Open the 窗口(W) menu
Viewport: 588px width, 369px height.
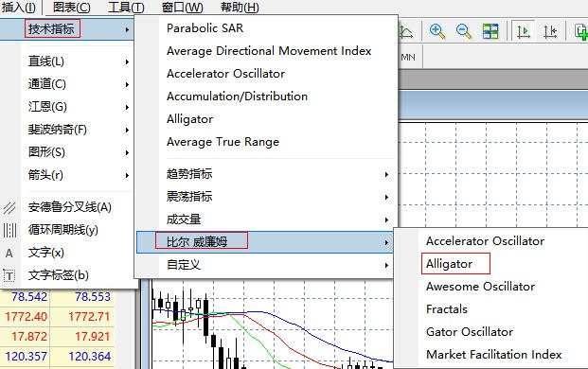point(182,7)
